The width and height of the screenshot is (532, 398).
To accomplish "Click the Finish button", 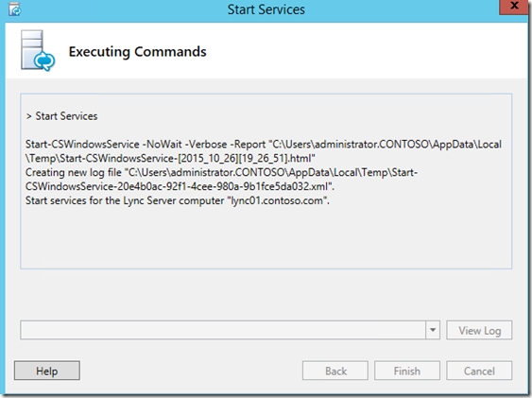I will coord(407,371).
